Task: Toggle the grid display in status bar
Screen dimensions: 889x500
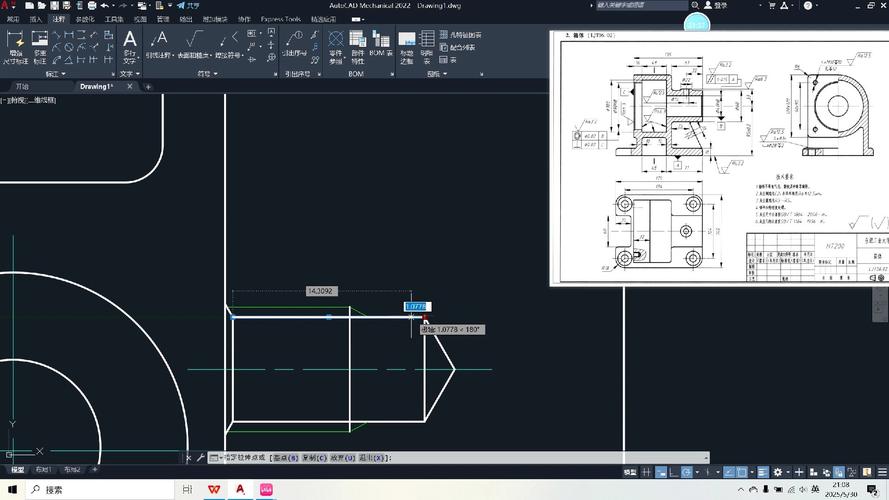Action: tap(646, 472)
